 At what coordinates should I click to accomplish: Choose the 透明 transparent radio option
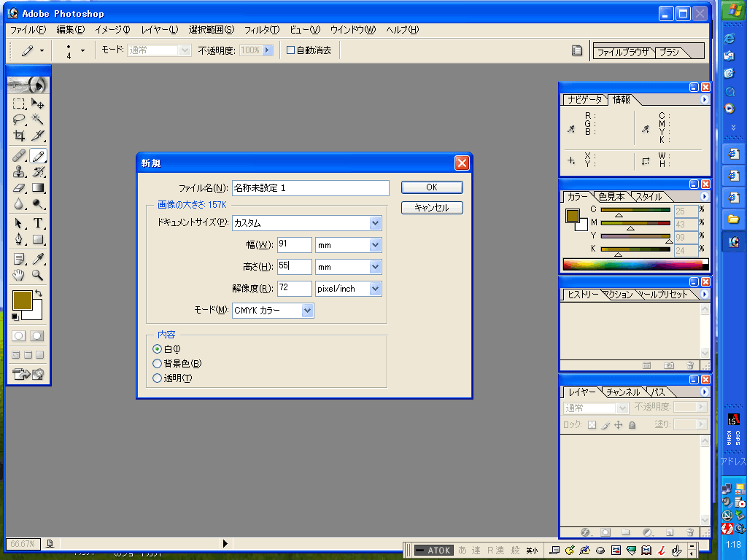point(157,378)
